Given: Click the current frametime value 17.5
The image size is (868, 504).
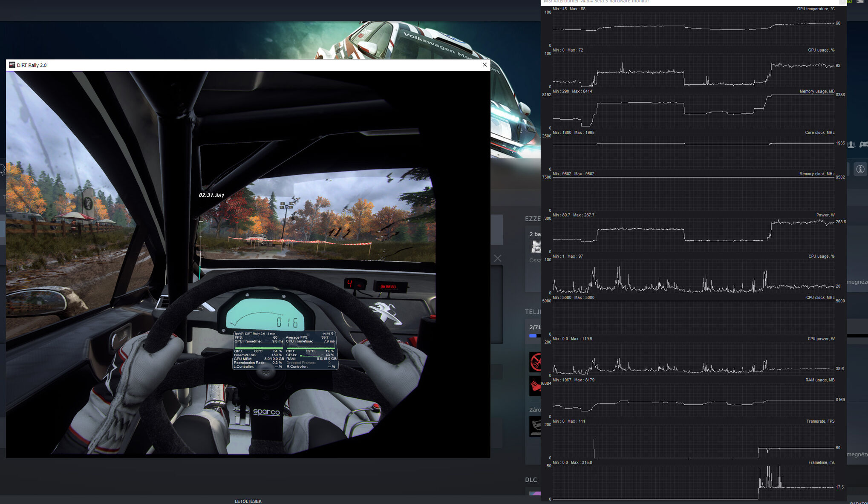Looking at the screenshot, I should pyautogui.click(x=839, y=487).
